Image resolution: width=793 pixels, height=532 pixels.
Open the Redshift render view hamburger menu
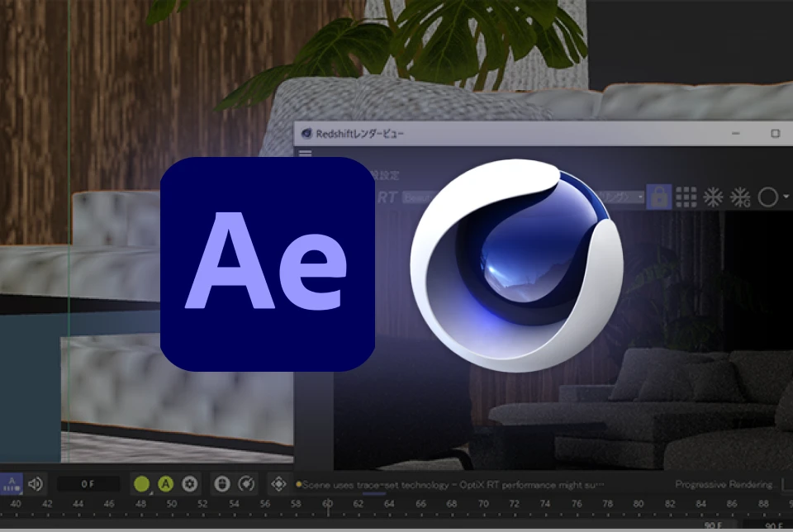pyautogui.click(x=305, y=153)
